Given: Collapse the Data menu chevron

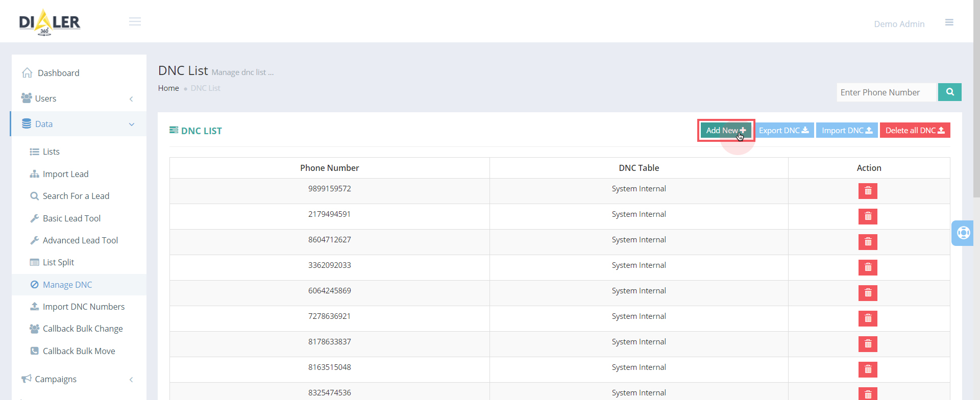Looking at the screenshot, I should (x=132, y=124).
